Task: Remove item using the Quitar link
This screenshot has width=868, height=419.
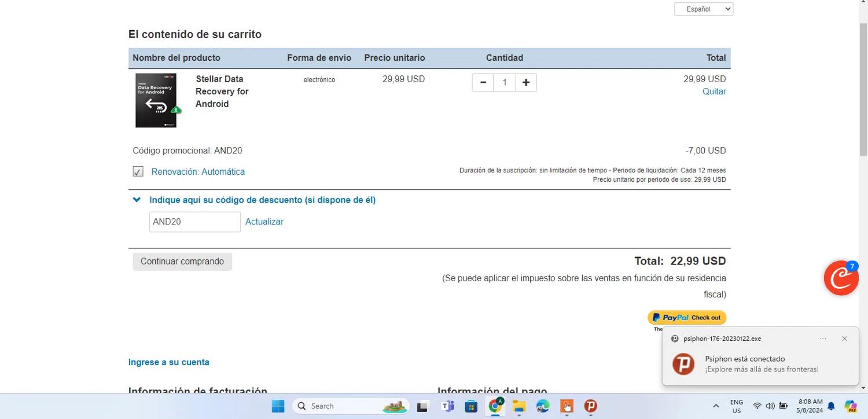Action: tap(713, 92)
